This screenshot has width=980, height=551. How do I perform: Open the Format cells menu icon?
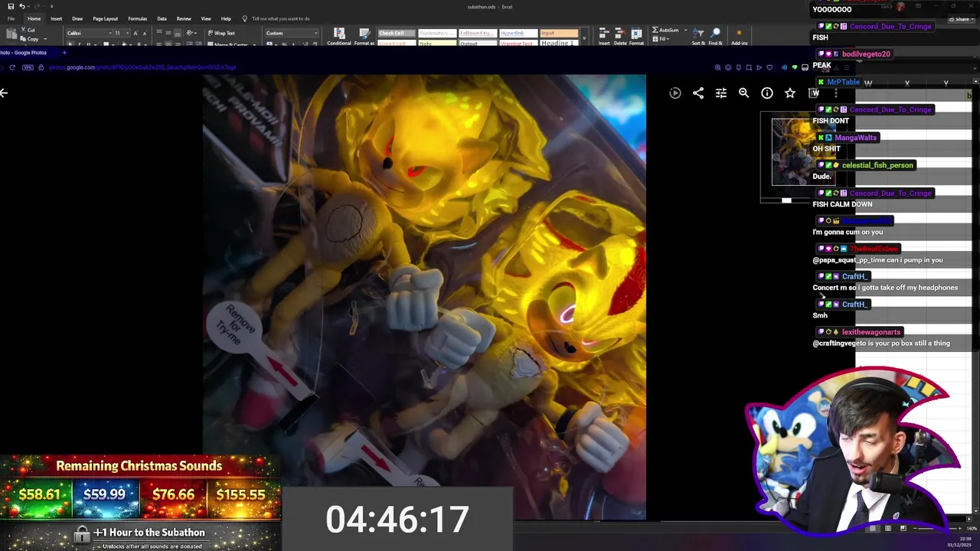click(x=636, y=37)
